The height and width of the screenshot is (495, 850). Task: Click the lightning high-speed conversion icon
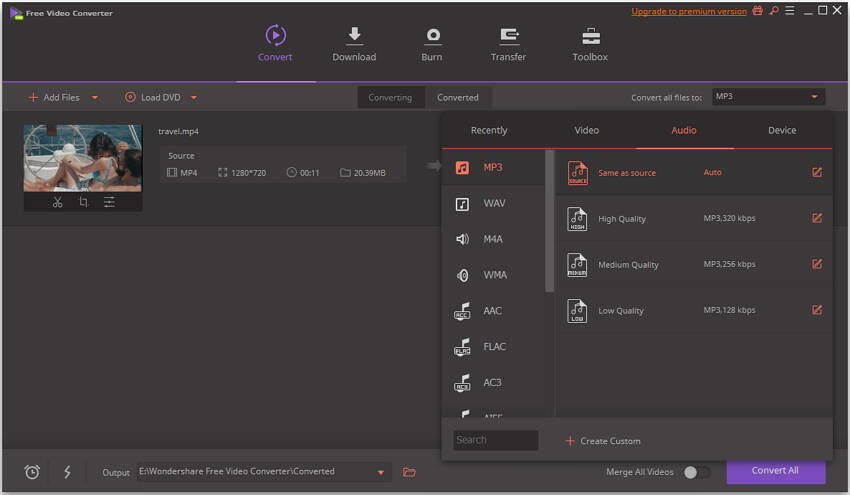pyautogui.click(x=67, y=472)
